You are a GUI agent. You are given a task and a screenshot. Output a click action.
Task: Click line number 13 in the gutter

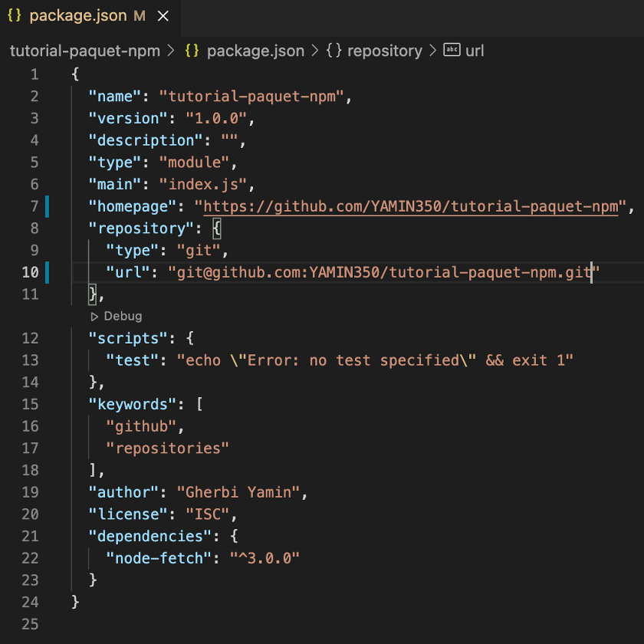point(29,360)
